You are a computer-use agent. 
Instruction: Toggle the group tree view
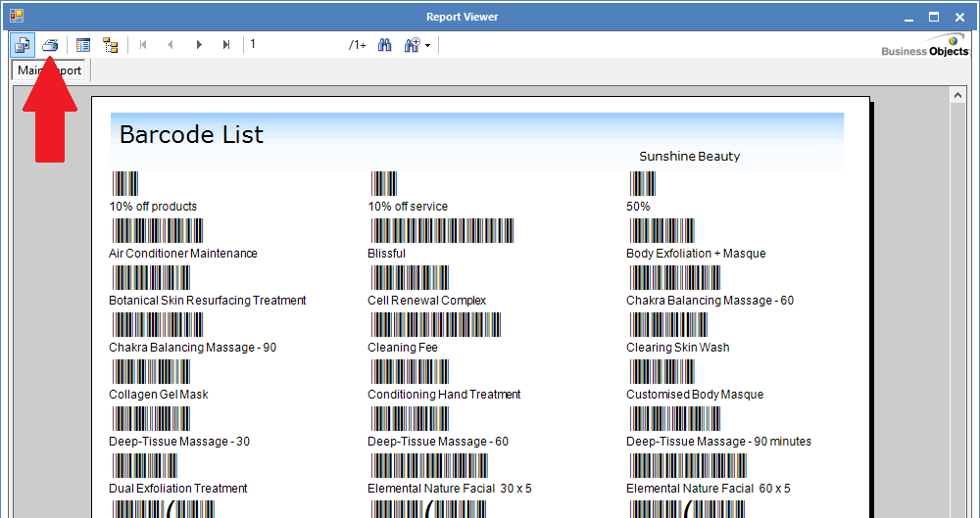(110, 45)
